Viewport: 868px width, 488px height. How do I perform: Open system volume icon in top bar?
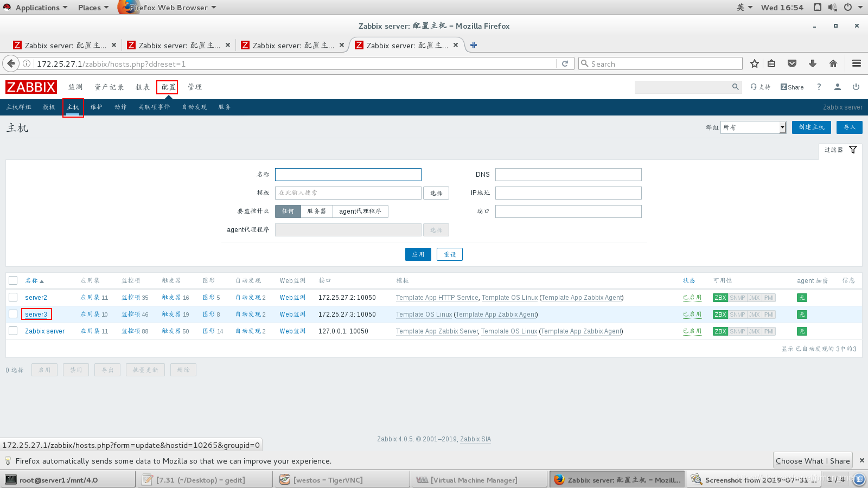[833, 7]
